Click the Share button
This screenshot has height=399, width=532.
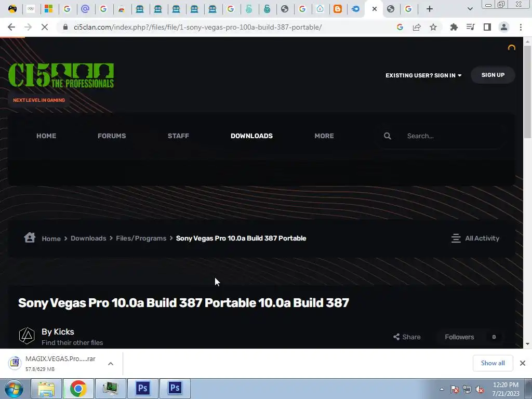tap(407, 337)
